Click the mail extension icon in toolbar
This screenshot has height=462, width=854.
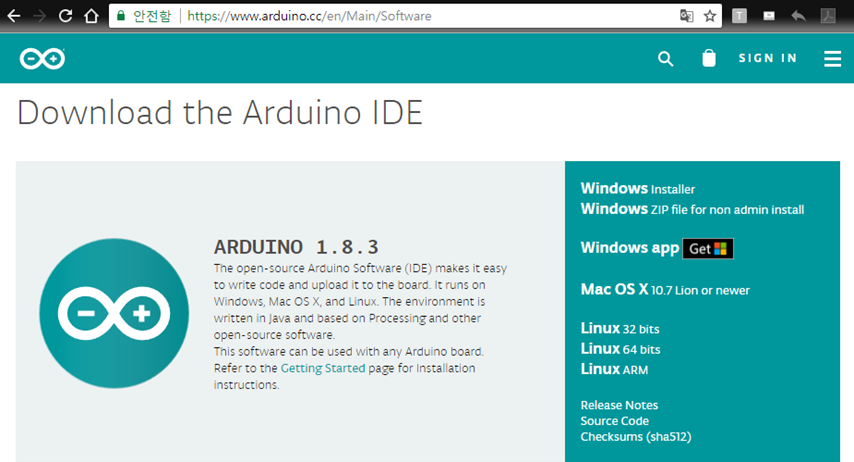pos(769,16)
